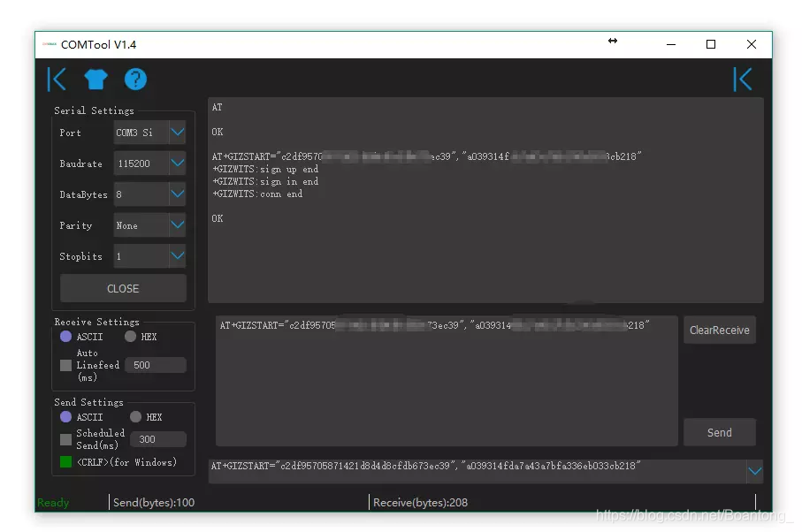This screenshot has width=802, height=532.
Task: Click inside the send text area
Action: point(447,381)
